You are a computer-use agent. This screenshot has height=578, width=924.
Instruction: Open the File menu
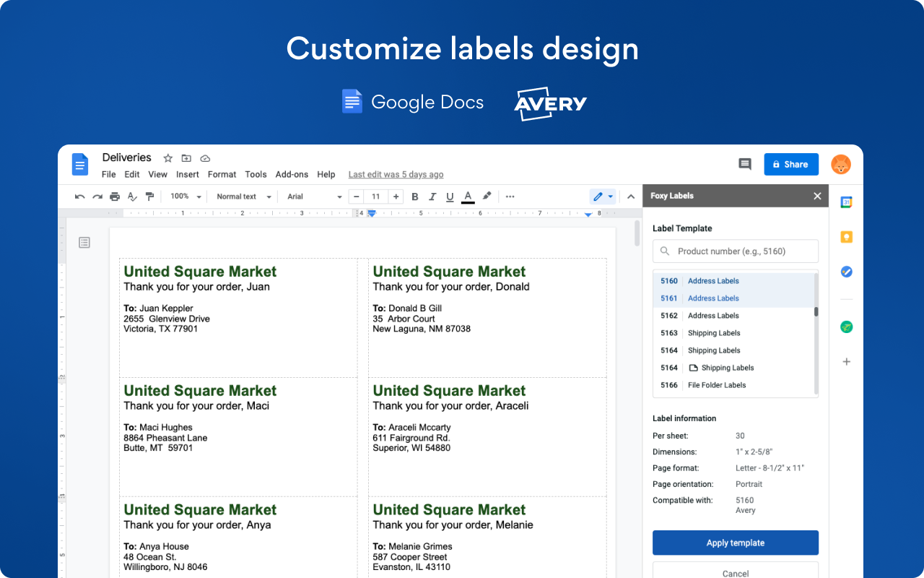pos(109,174)
